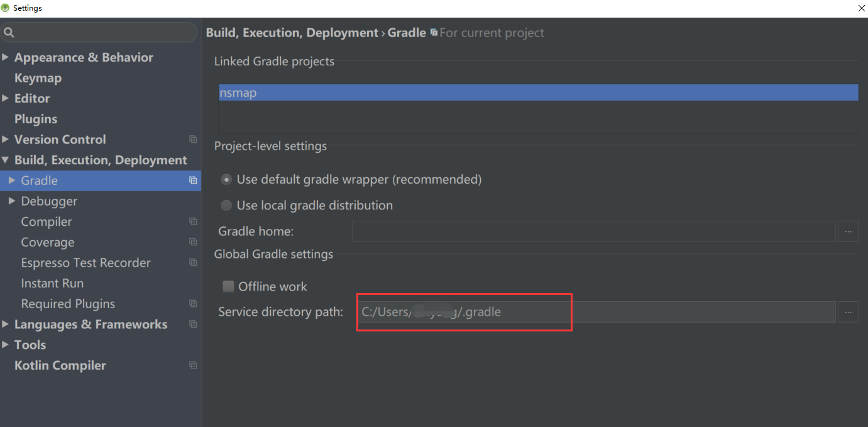This screenshot has width=868, height=427.
Task: Browse for Service directory path folder
Action: 848,312
